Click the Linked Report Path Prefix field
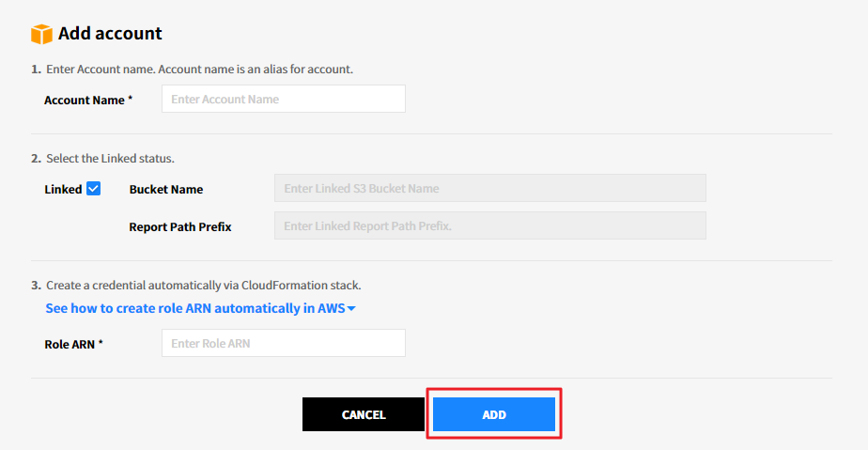 (x=489, y=225)
